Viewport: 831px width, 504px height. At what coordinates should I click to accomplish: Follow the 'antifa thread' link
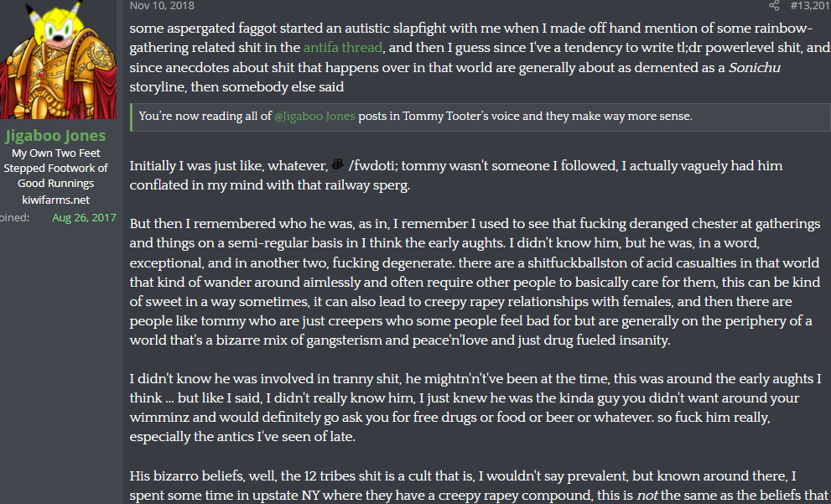pos(343,47)
